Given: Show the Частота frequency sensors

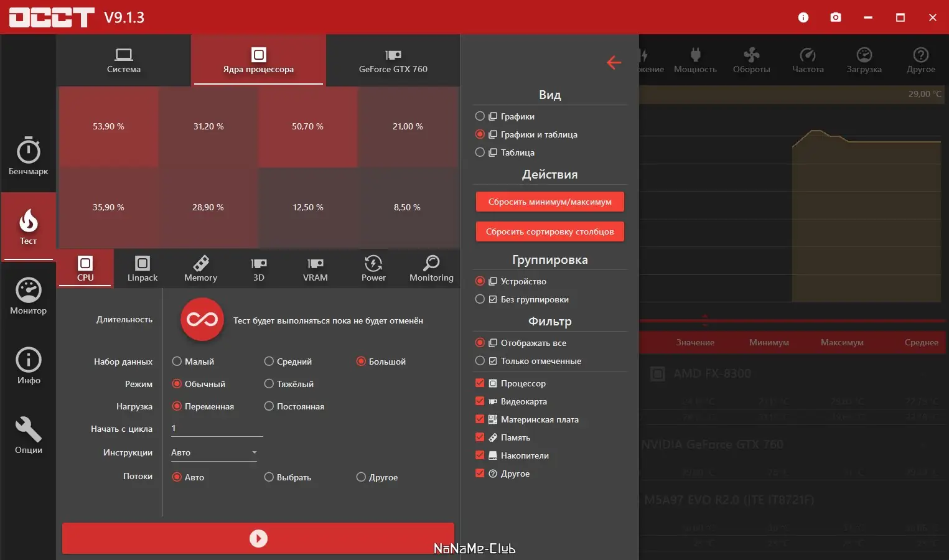Looking at the screenshot, I should pos(808,60).
